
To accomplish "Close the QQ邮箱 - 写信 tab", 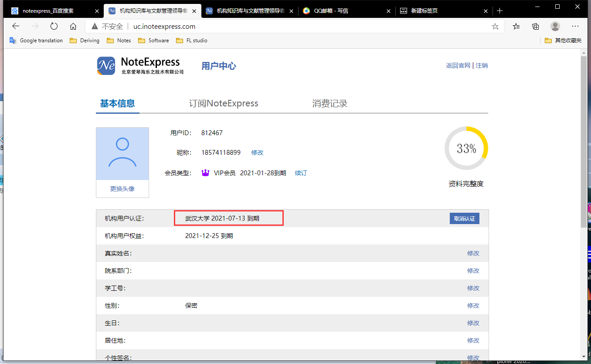I will [388, 11].
